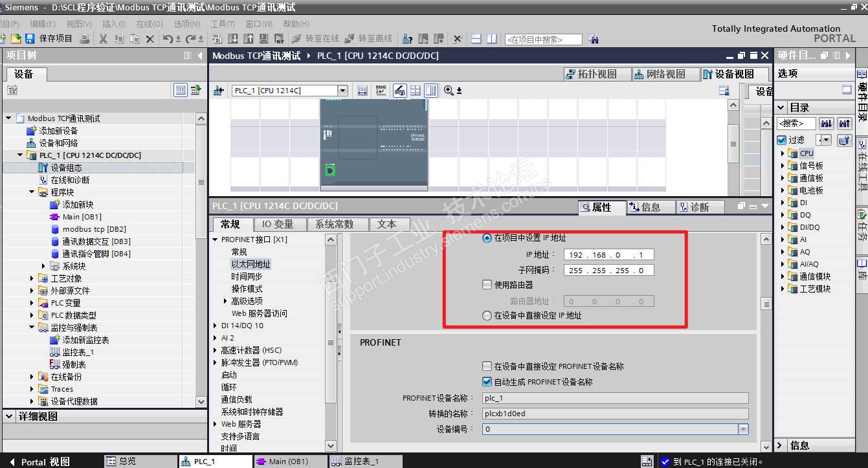The height and width of the screenshot is (468, 868).
Task: Click the download to device icon
Action: click(233, 39)
